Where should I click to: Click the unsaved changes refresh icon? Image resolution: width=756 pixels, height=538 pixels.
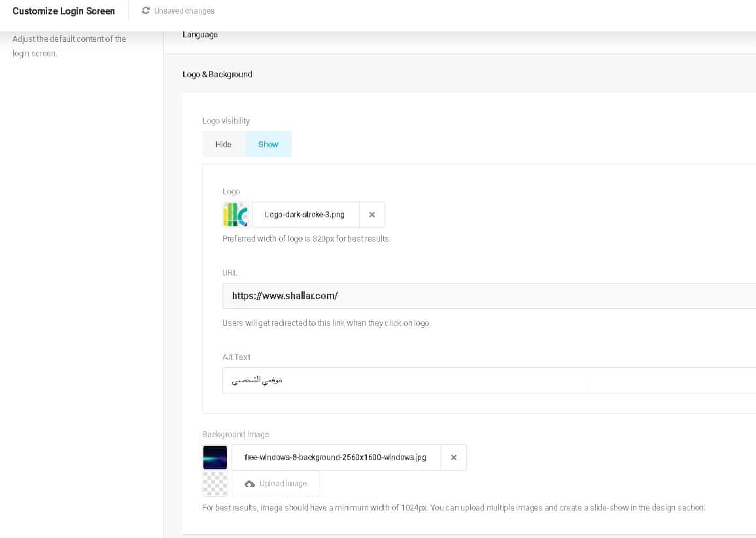tap(146, 10)
